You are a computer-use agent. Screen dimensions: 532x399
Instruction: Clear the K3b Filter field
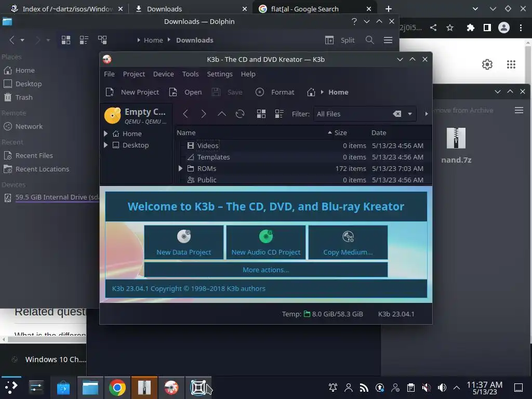tap(396, 114)
